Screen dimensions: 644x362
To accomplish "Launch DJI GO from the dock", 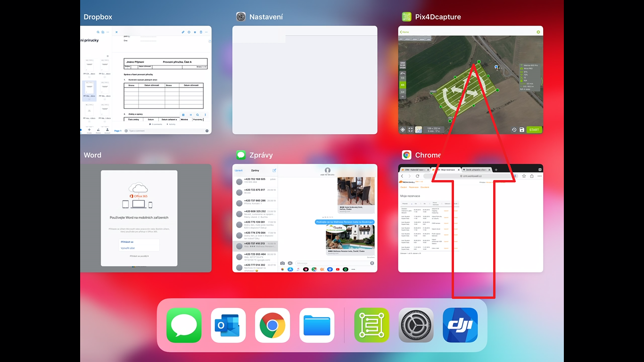I will pyautogui.click(x=460, y=325).
